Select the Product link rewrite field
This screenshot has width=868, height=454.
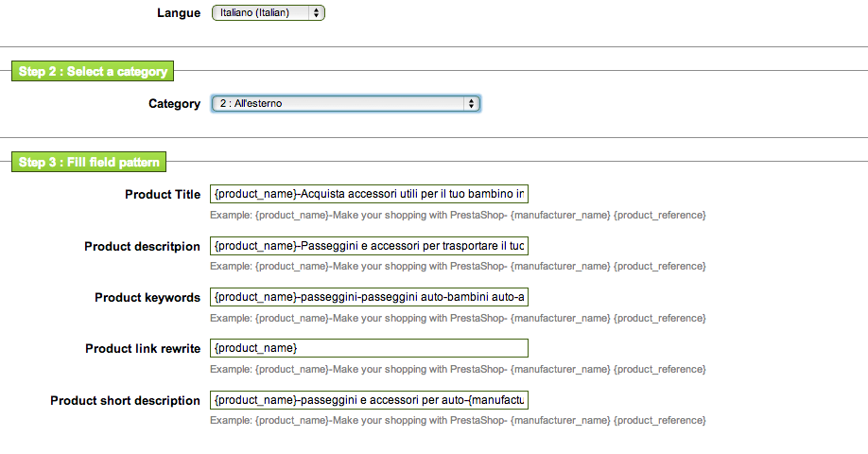369,348
